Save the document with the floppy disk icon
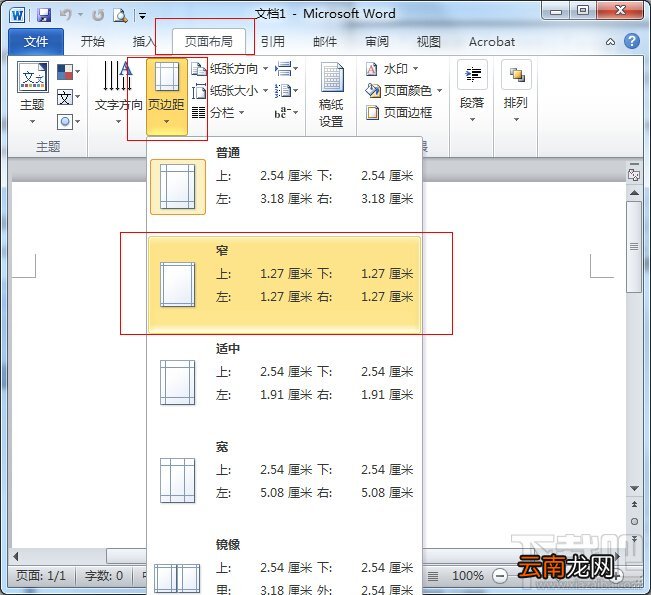The image size is (651, 595). pyautogui.click(x=44, y=15)
